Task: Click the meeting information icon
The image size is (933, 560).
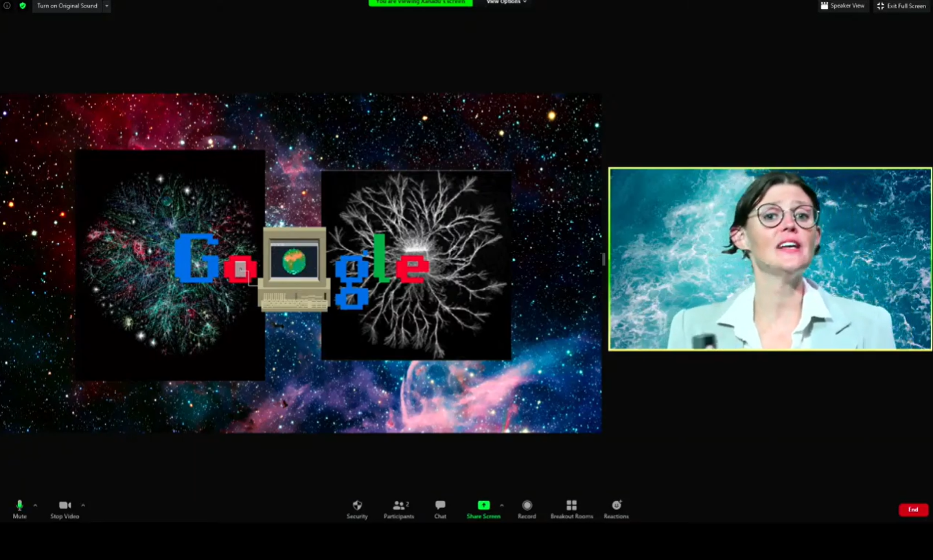Action: point(7,5)
